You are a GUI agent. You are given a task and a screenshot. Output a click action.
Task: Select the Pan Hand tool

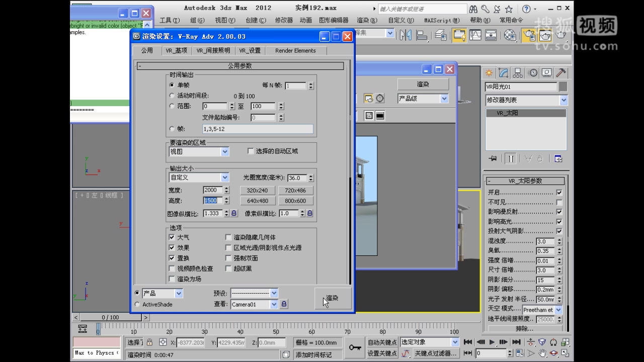point(543,354)
